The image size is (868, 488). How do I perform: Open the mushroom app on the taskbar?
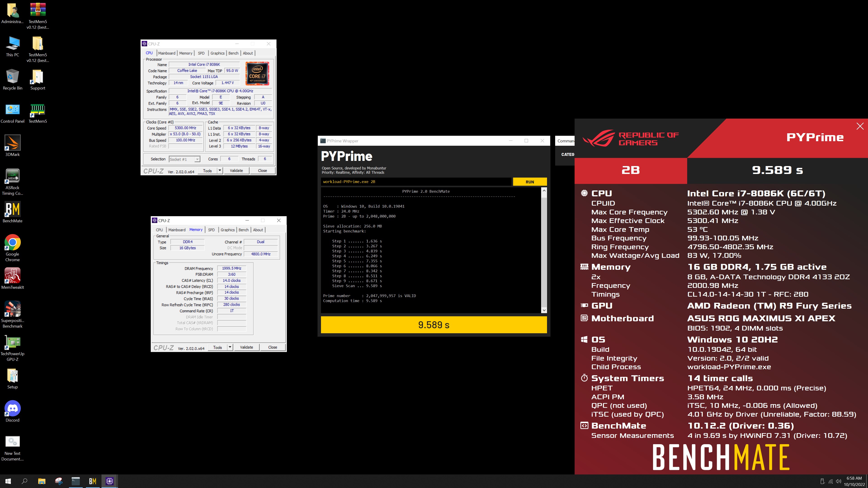(x=59, y=481)
